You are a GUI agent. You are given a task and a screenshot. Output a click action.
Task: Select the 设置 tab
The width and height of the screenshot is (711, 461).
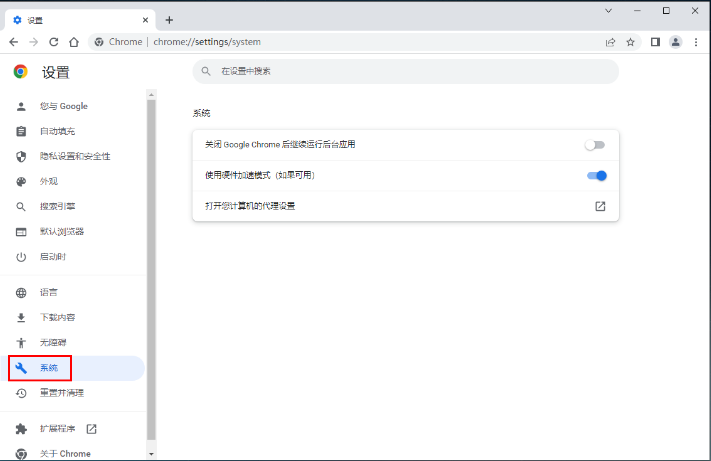80,20
